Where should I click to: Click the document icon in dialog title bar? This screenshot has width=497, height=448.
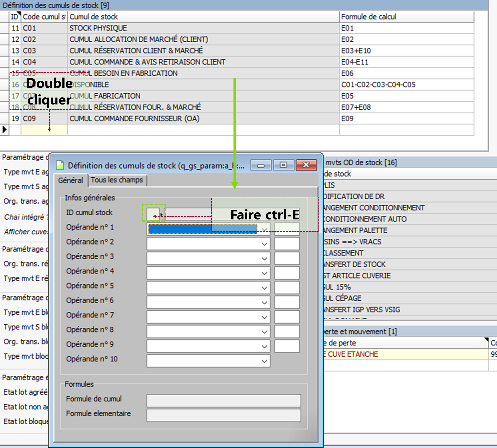pyautogui.click(x=60, y=165)
